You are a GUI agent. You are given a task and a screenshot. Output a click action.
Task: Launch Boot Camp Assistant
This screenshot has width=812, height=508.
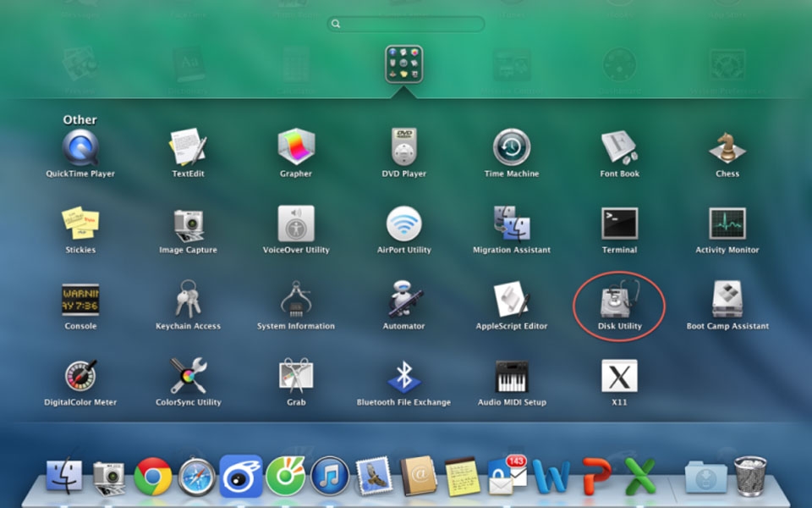727,299
